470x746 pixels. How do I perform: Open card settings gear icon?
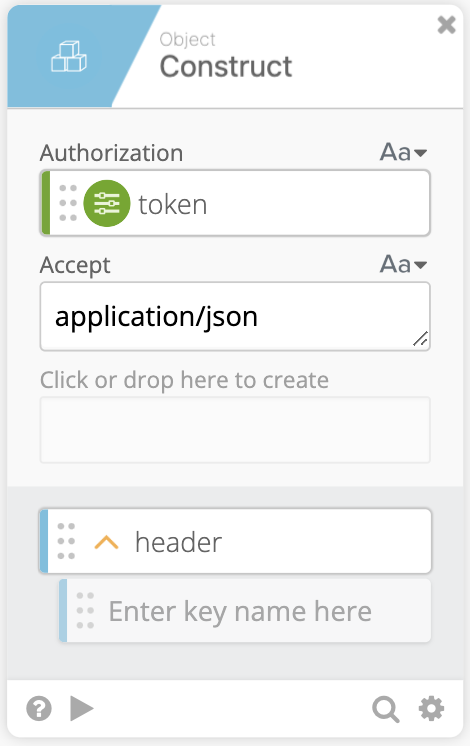point(431,709)
